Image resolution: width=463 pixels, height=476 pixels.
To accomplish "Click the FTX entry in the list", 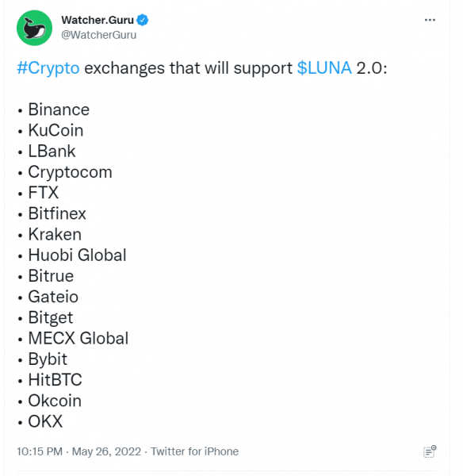I will click(x=44, y=193).
